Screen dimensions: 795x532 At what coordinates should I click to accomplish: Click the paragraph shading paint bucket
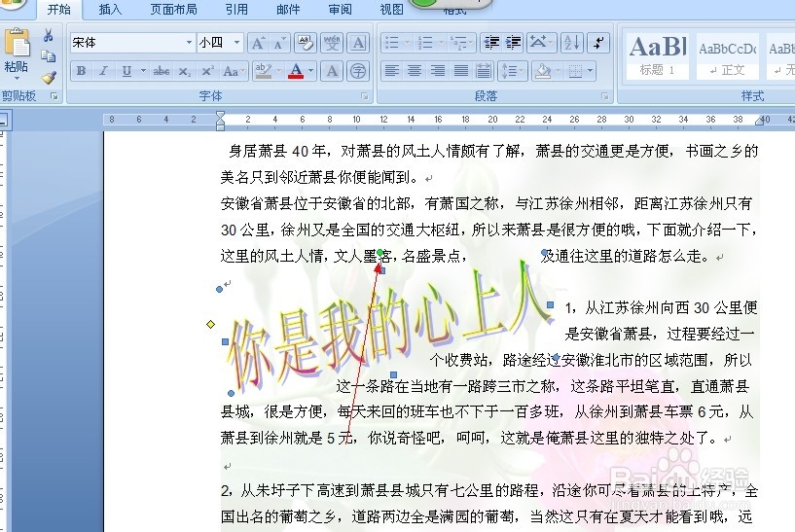coord(543,71)
